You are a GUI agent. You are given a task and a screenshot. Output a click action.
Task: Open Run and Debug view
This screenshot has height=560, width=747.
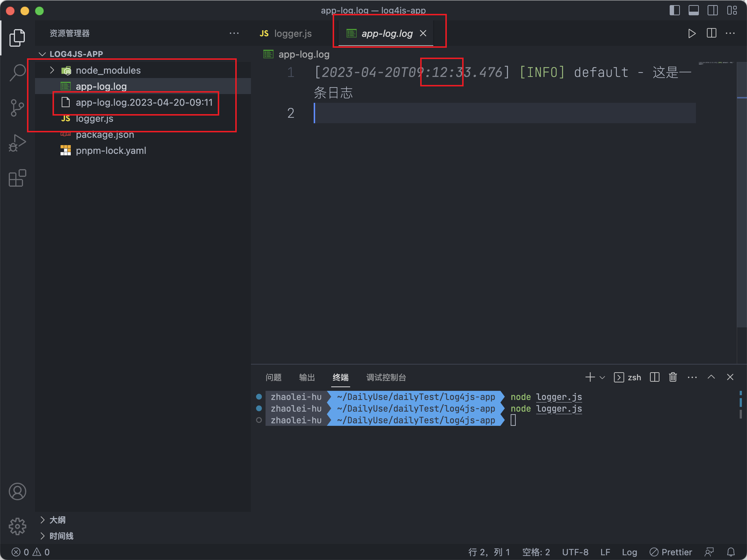17,143
